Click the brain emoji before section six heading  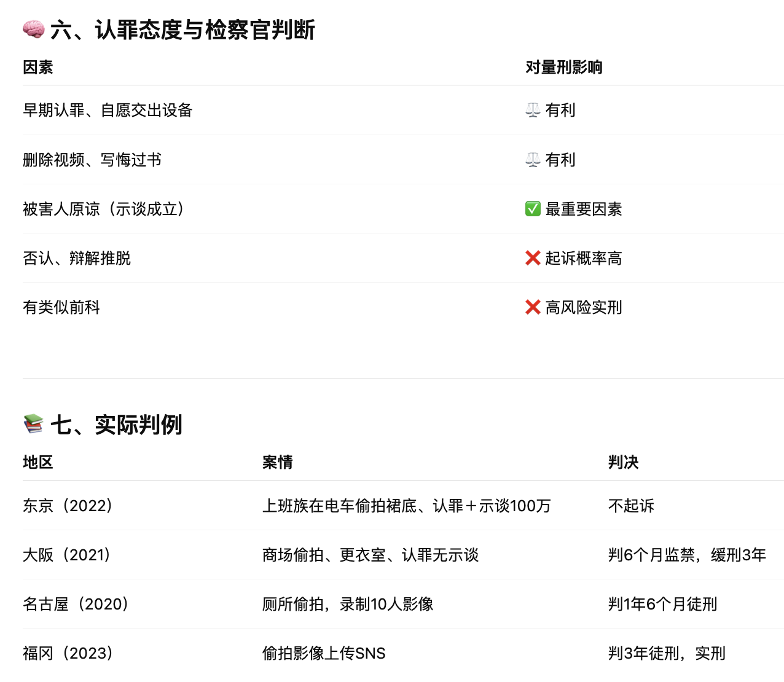[33, 29]
